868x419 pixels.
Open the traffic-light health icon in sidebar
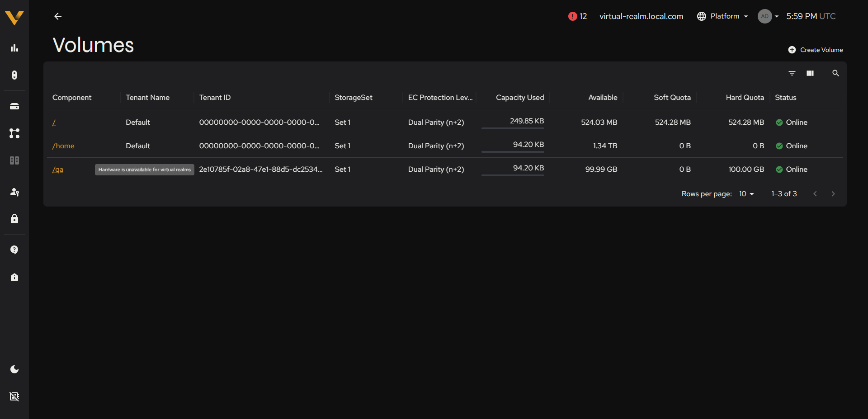(14, 75)
